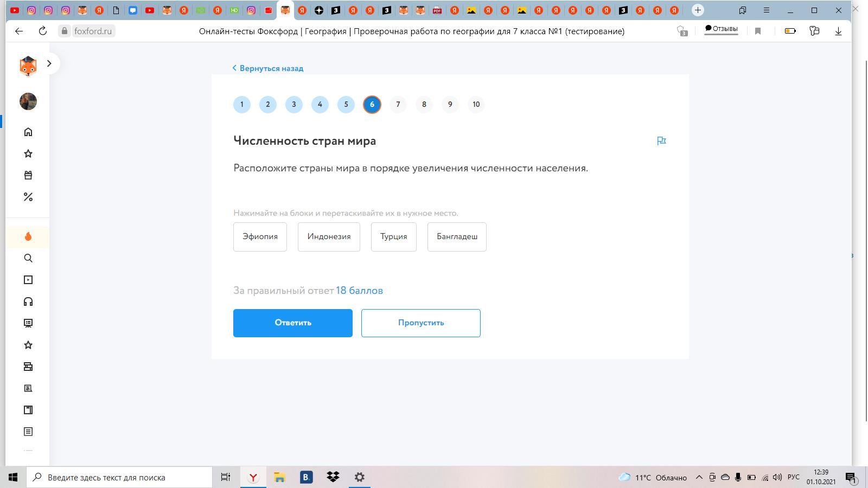
Task: Click the Ответить button
Action: pyautogui.click(x=293, y=323)
